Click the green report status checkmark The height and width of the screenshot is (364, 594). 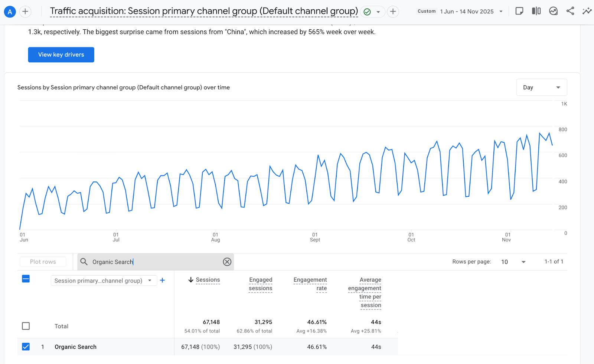pyautogui.click(x=367, y=12)
